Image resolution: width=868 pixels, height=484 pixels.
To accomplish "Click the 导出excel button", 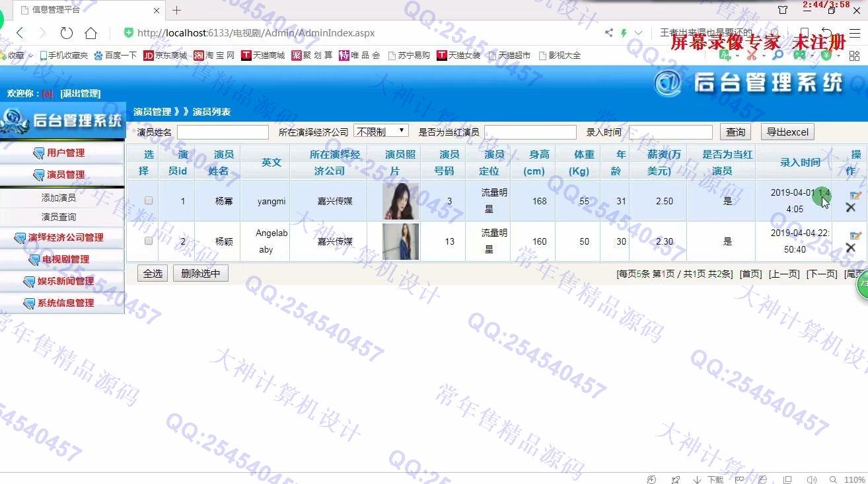I will point(787,132).
